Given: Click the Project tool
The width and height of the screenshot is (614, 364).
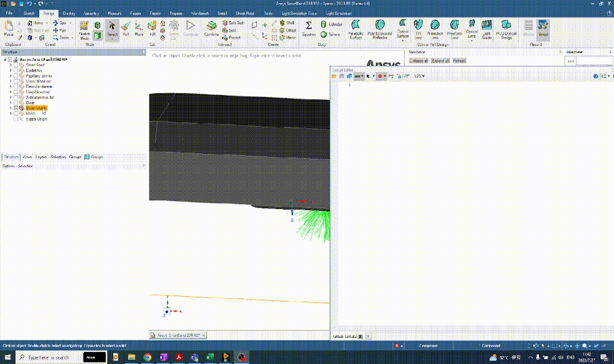Looking at the screenshot, I should pos(231,38).
